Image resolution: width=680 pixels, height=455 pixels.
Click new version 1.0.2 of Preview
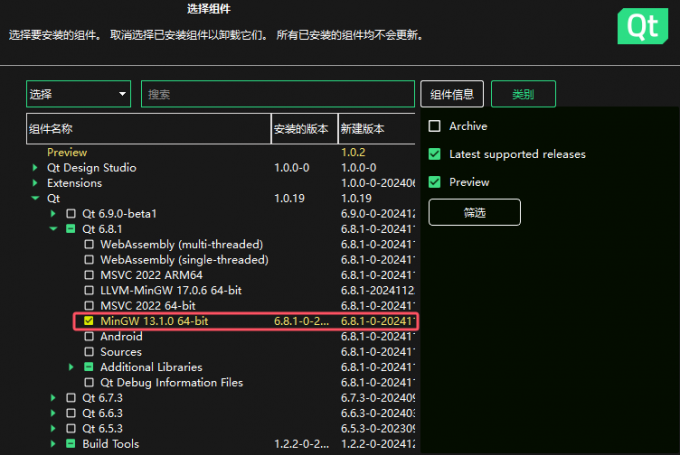[x=353, y=152]
